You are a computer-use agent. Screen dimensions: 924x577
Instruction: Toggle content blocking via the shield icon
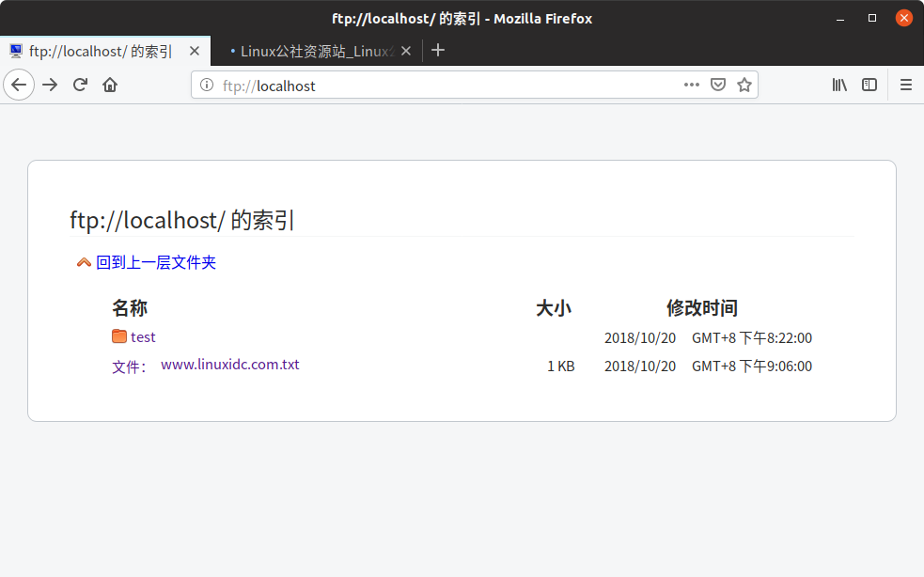[718, 85]
